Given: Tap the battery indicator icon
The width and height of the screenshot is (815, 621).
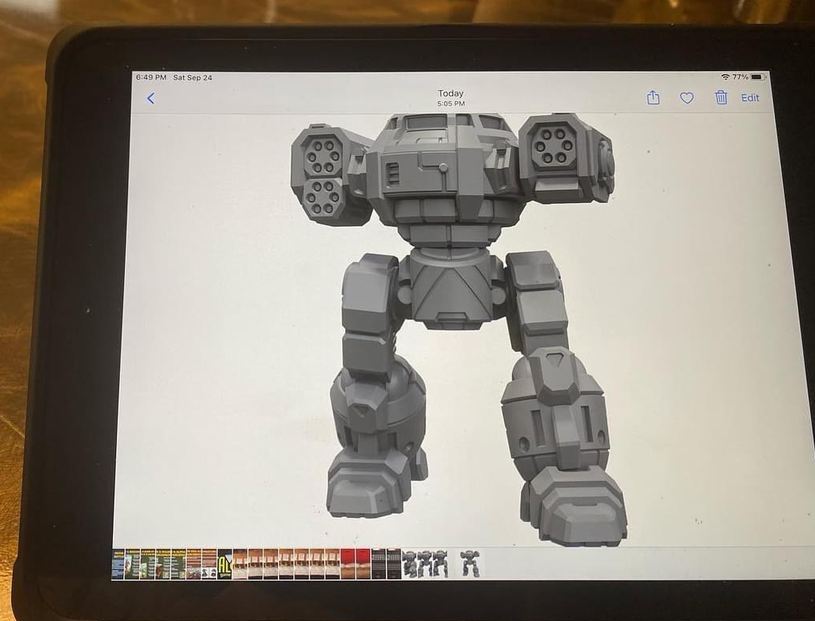Looking at the screenshot, I should click(x=758, y=77).
